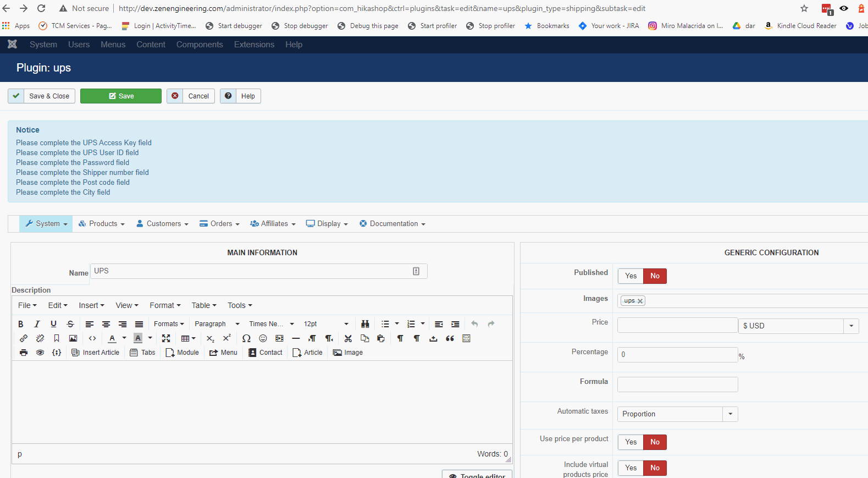
Task: Cut selected text with the scissors icon
Action: (x=348, y=338)
